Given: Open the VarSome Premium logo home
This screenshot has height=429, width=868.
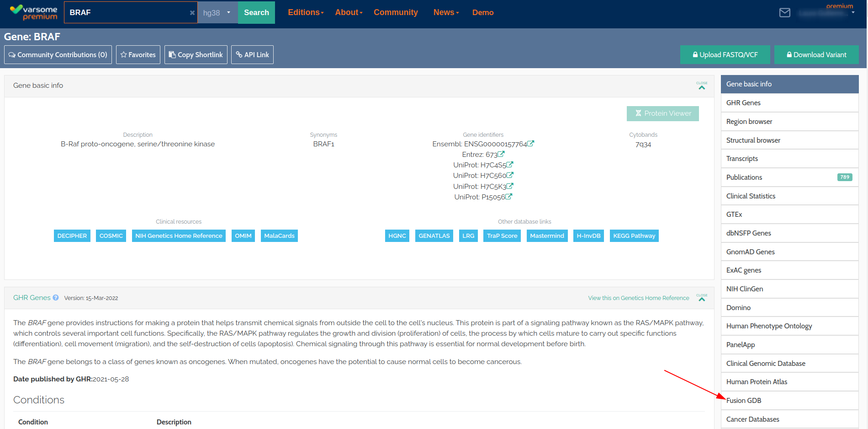Looking at the screenshot, I should coord(34,12).
